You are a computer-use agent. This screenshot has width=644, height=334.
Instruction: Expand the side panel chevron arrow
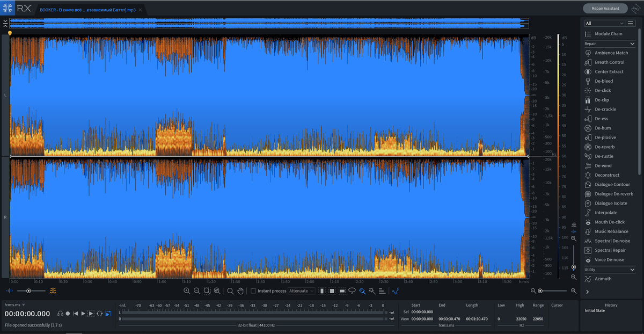588,292
